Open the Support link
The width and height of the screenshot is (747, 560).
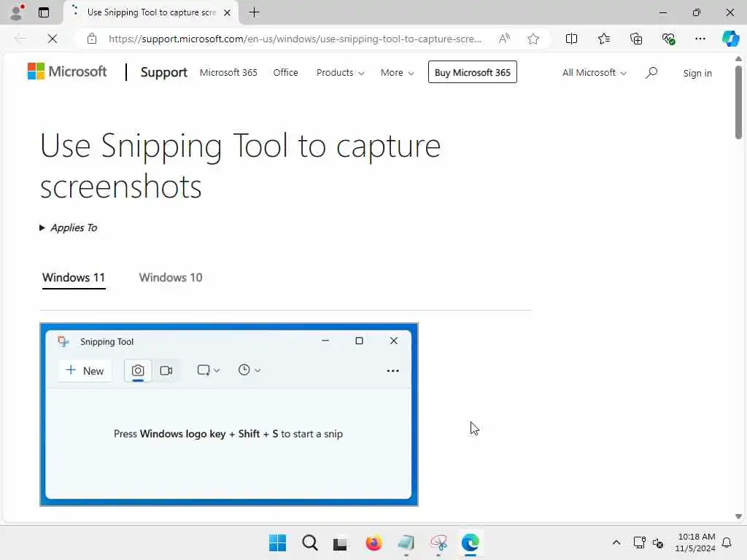[x=164, y=72]
